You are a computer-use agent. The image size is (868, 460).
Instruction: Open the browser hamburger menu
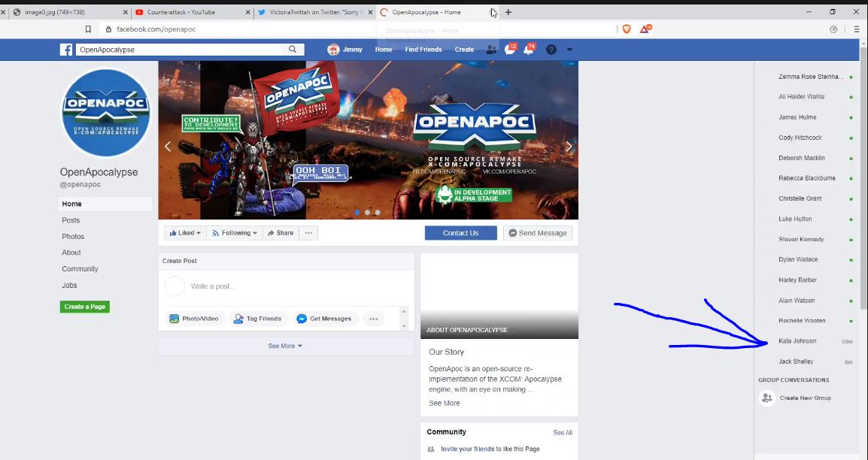click(857, 29)
